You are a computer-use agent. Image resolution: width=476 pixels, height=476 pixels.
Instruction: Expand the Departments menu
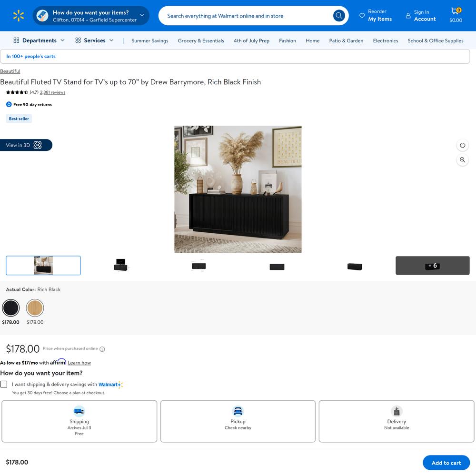click(x=39, y=40)
